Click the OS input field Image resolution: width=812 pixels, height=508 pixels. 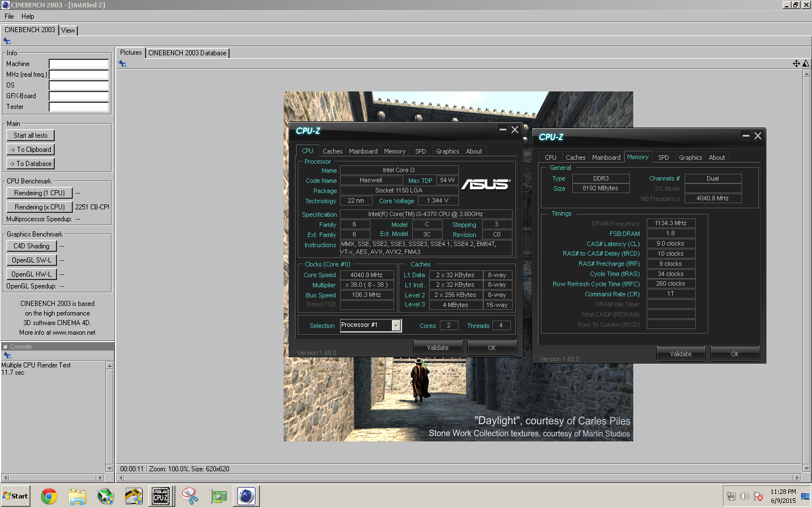79,85
